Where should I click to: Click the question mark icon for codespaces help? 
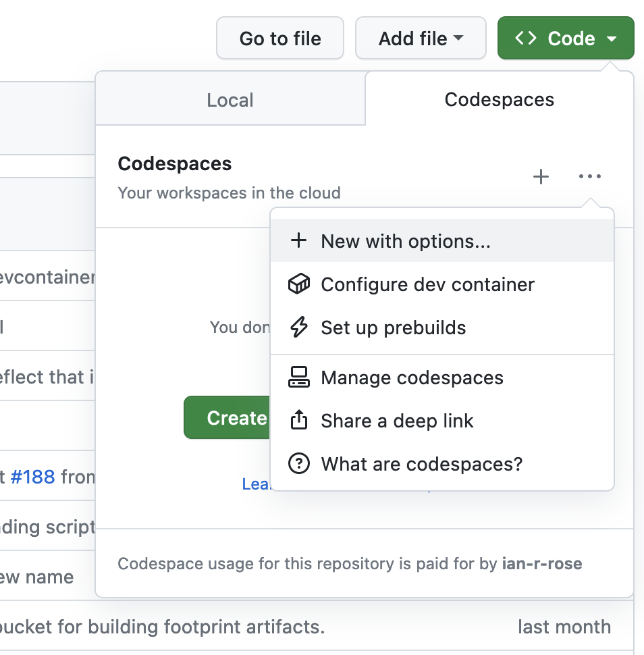tap(299, 464)
